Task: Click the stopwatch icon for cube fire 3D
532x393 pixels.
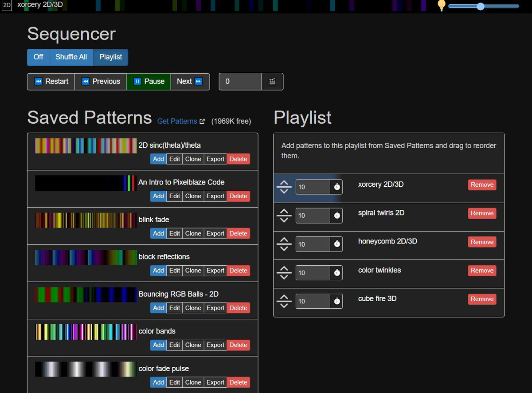Action: pyautogui.click(x=336, y=301)
